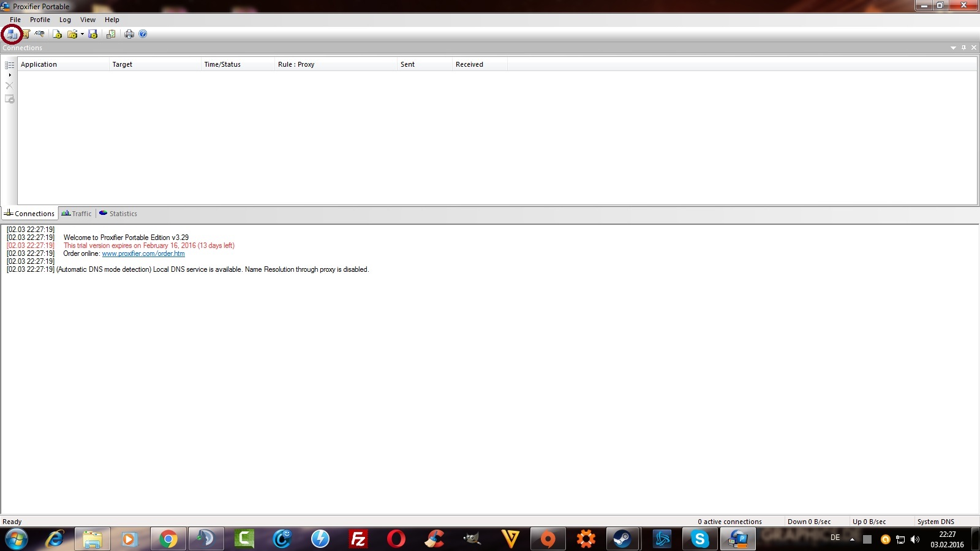
Task: Open volume control in system tray
Action: point(915,539)
